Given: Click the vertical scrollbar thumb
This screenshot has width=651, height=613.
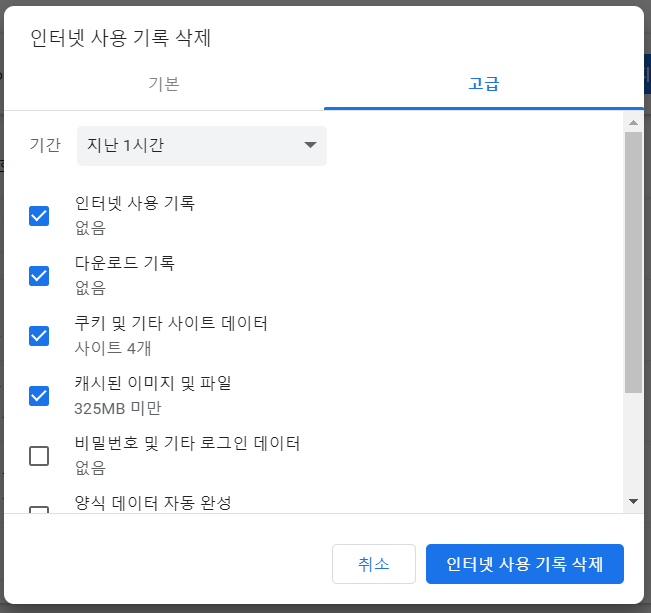Looking at the screenshot, I should (x=634, y=262).
